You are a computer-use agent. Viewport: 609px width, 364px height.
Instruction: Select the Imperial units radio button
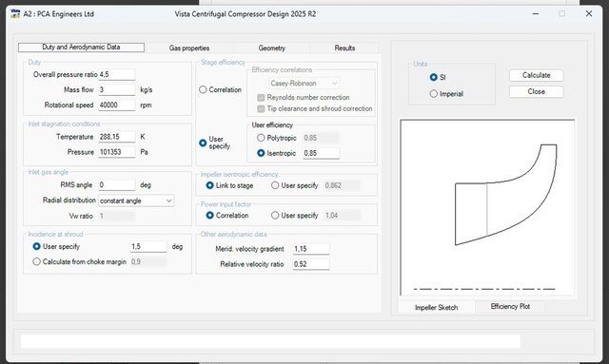tap(434, 93)
